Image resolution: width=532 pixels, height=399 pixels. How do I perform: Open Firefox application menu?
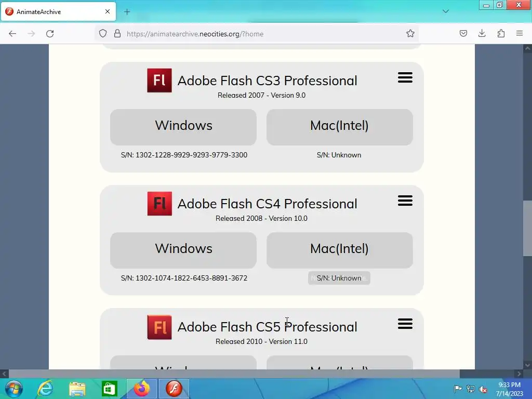520,34
